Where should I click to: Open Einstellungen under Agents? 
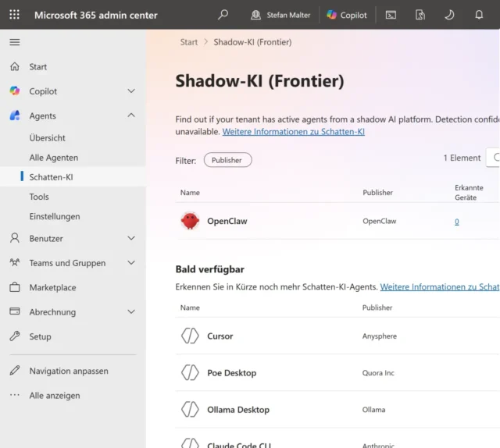[x=55, y=217]
